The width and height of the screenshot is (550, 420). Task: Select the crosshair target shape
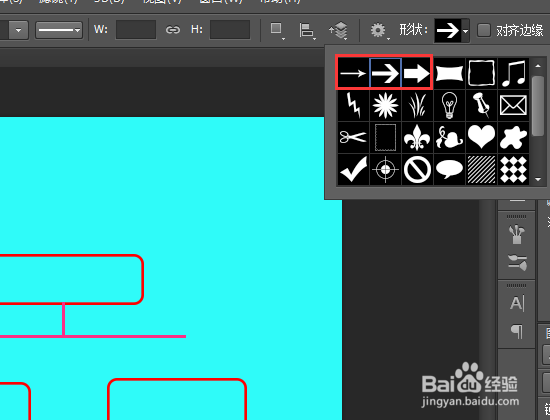pyautogui.click(x=385, y=169)
